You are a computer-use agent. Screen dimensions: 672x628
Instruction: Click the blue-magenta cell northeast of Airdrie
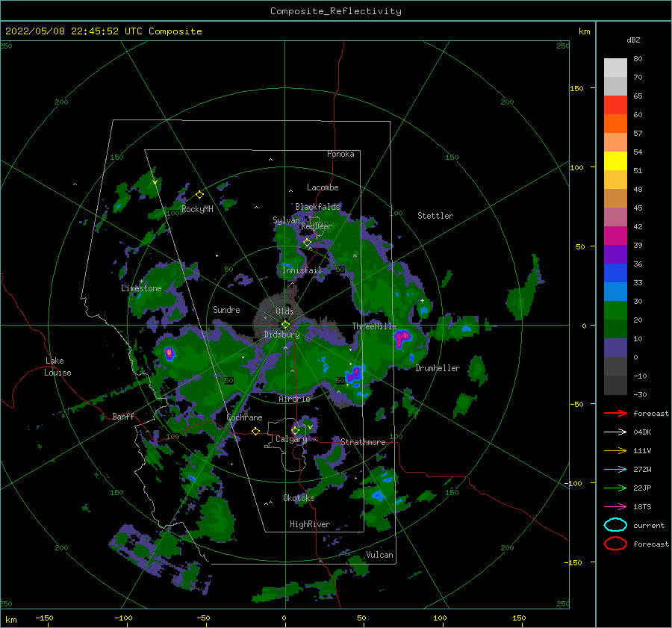point(355,374)
